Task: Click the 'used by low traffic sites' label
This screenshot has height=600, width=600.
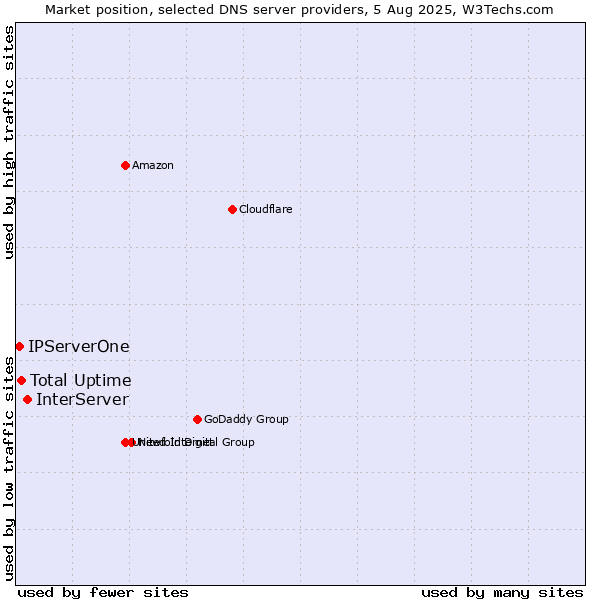Action: coord(9,470)
